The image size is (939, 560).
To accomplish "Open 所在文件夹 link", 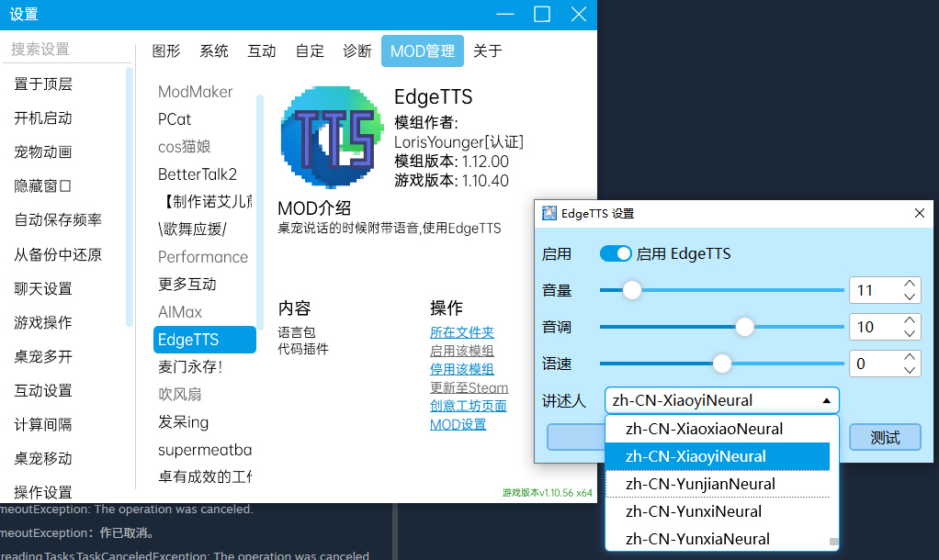I will 462,332.
